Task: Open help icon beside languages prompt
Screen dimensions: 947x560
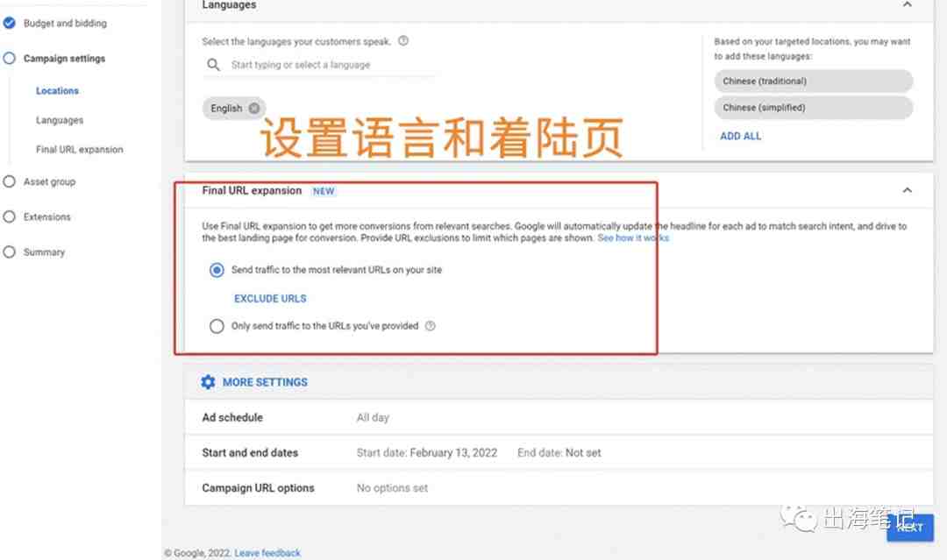Action: (x=403, y=41)
